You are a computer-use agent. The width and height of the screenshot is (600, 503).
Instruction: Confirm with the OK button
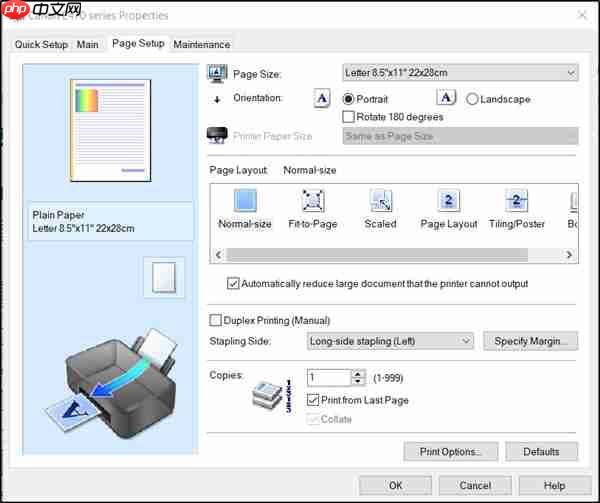(395, 485)
